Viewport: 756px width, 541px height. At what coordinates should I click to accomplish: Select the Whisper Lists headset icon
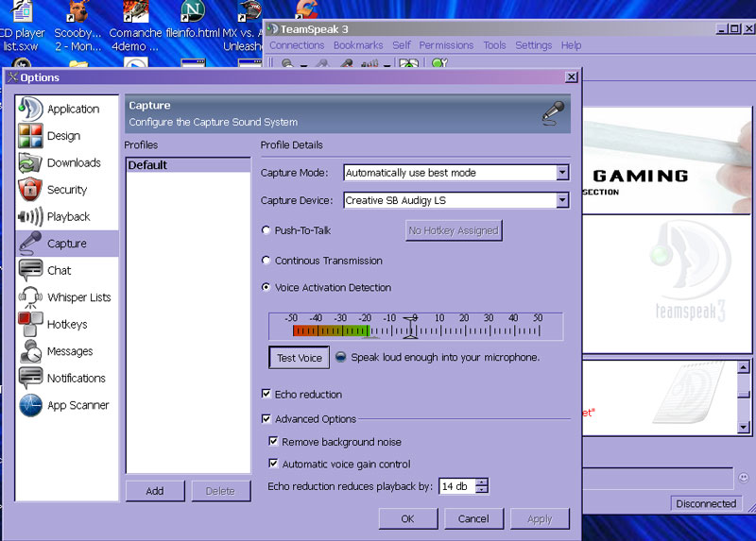pos(30,297)
